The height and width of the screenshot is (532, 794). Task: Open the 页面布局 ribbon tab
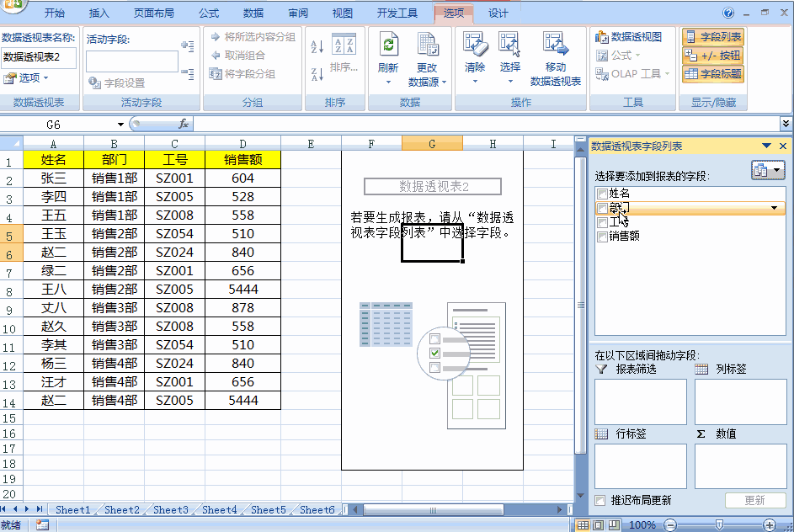[153, 13]
